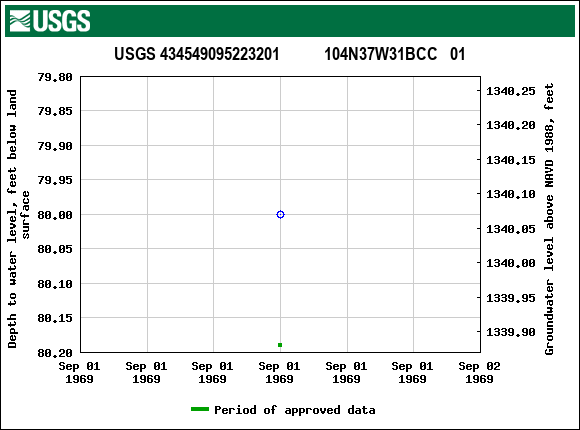Click the '1339.90' right axis label
580x430 pixels.
[510, 332]
